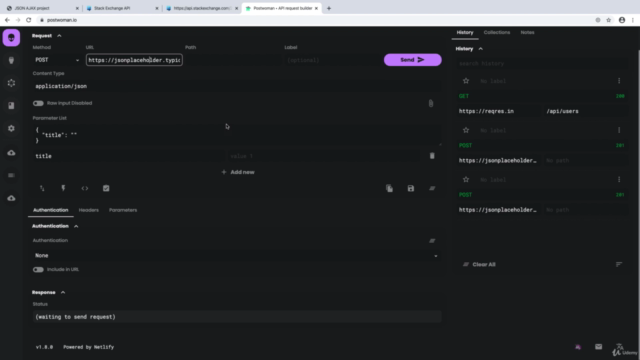
Task: Click the Powered by Netlify link
Action: tap(89, 347)
